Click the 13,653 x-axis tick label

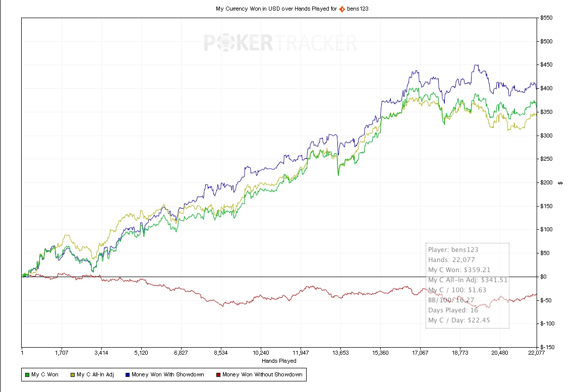[x=340, y=353]
